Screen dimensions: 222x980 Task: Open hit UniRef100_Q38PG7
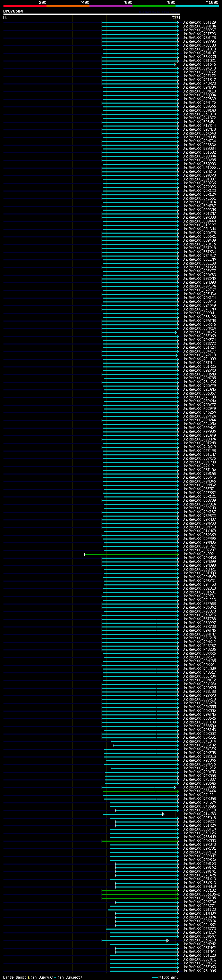pos(199,30)
